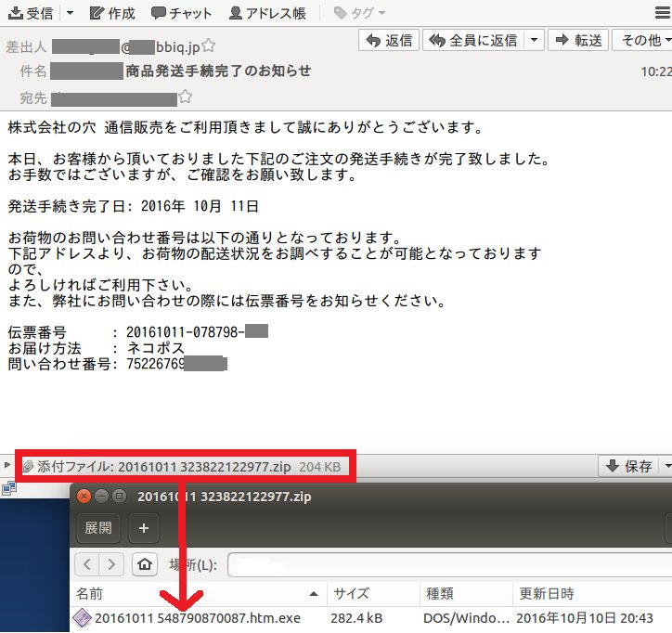The width and height of the screenshot is (672, 633).
Task: Open the hamburger application menu
Action: coord(663,13)
